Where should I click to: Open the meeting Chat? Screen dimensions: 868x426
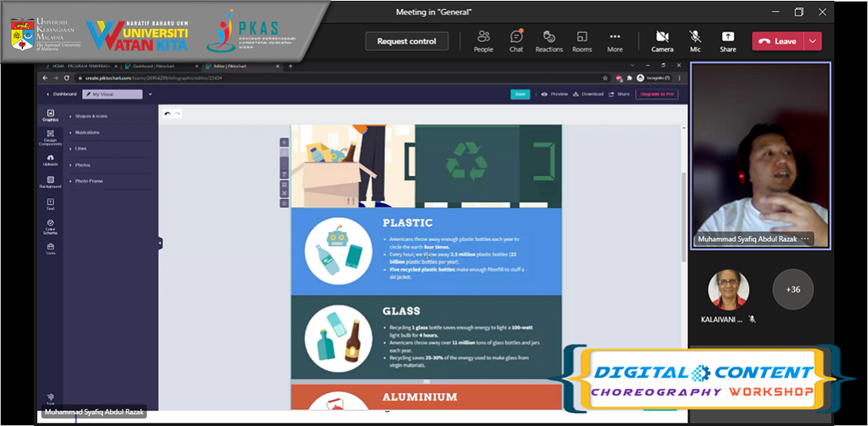[x=516, y=41]
